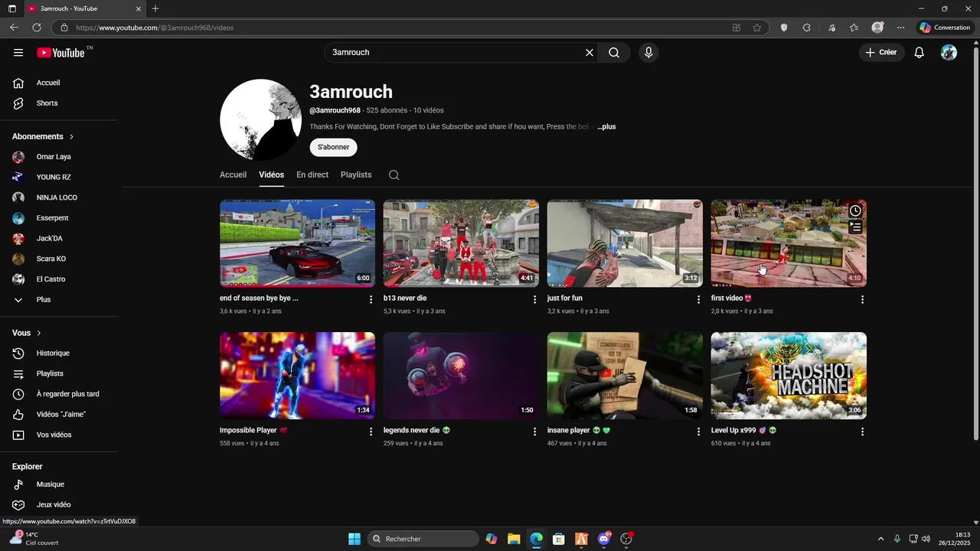Open the YouTube hamburger guide menu
The width and height of the screenshot is (980, 551).
(x=18, y=53)
